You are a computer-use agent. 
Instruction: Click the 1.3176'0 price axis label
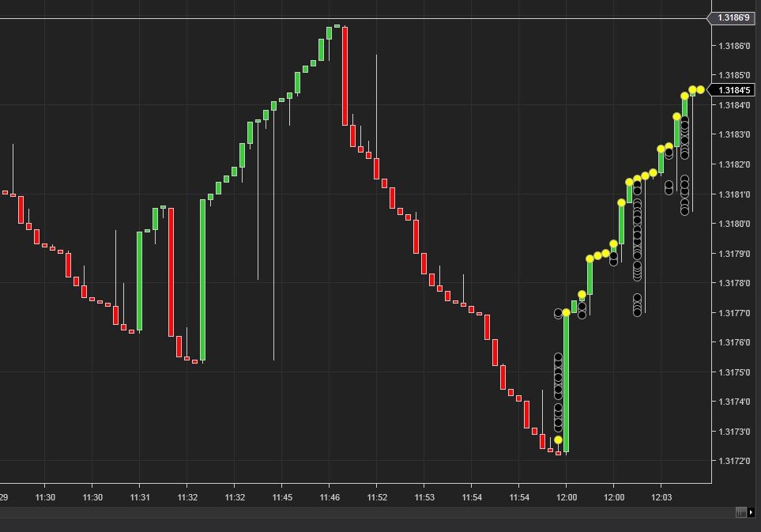[734, 343]
